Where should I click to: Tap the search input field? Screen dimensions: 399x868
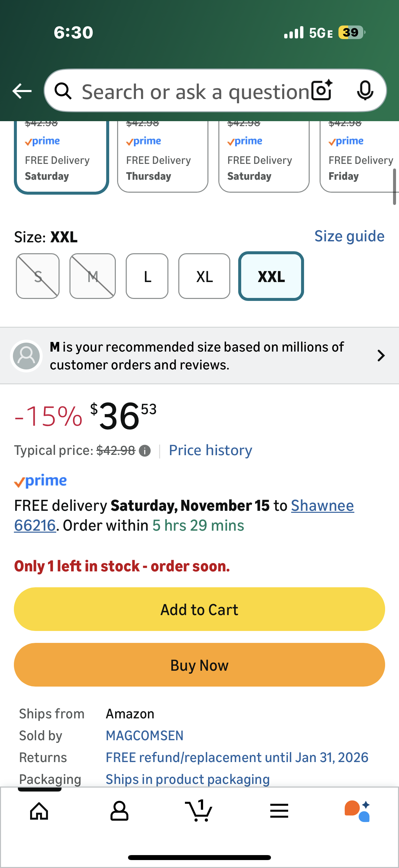195,91
